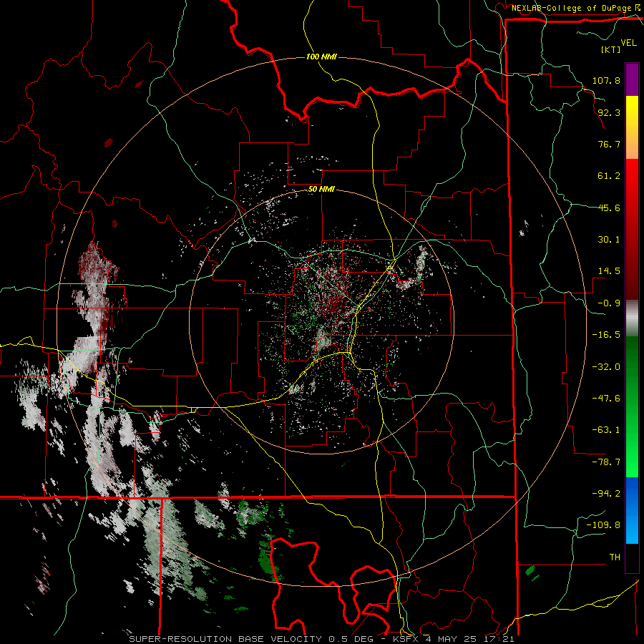Click the Super-Resolution Base Velocity caption text
Viewport: 644px width, 644px height.
click(251, 639)
